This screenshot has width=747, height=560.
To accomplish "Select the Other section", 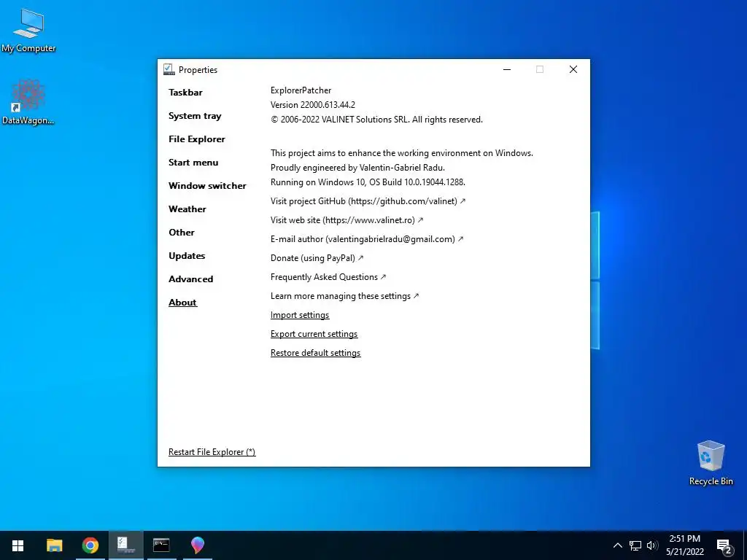I will (x=182, y=233).
